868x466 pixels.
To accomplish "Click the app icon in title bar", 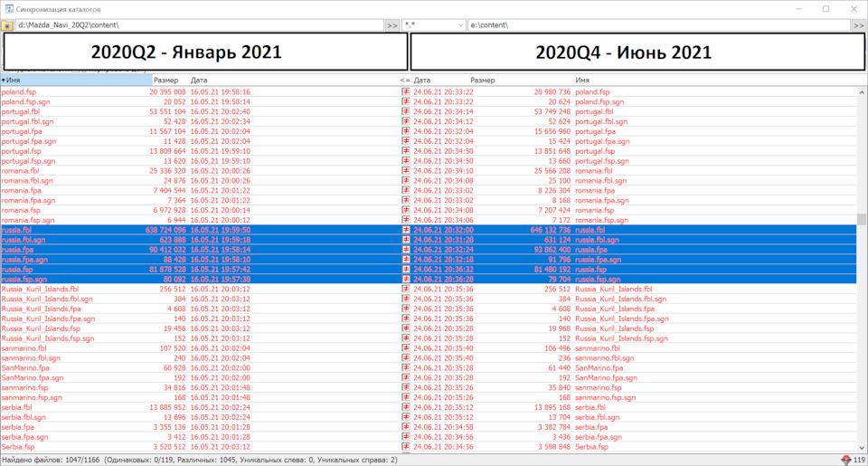I will [x=9, y=9].
